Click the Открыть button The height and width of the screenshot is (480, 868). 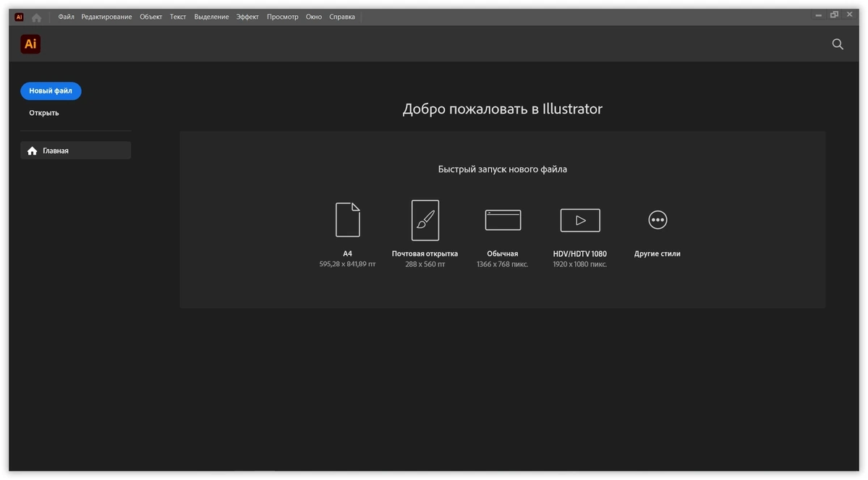point(44,113)
